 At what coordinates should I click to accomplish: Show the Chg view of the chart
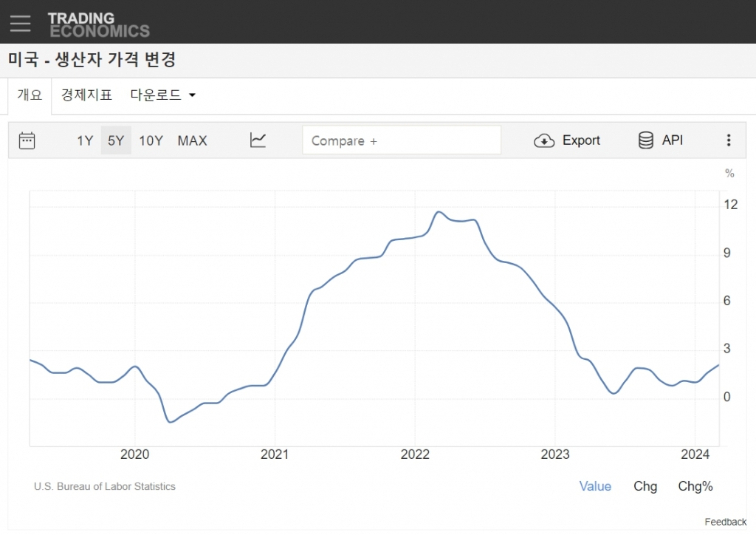(x=645, y=486)
